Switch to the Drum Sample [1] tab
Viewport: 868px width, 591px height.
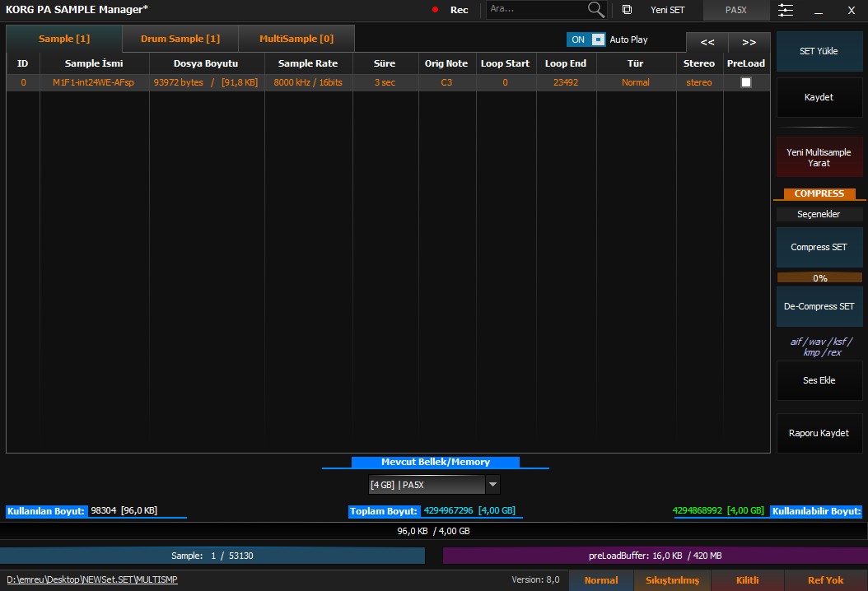click(x=180, y=39)
